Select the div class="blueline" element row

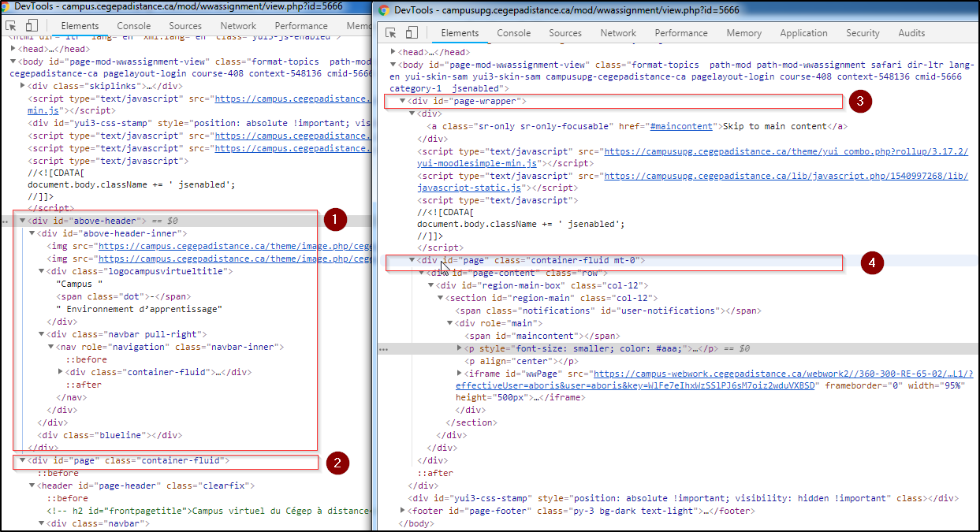[x=110, y=435]
